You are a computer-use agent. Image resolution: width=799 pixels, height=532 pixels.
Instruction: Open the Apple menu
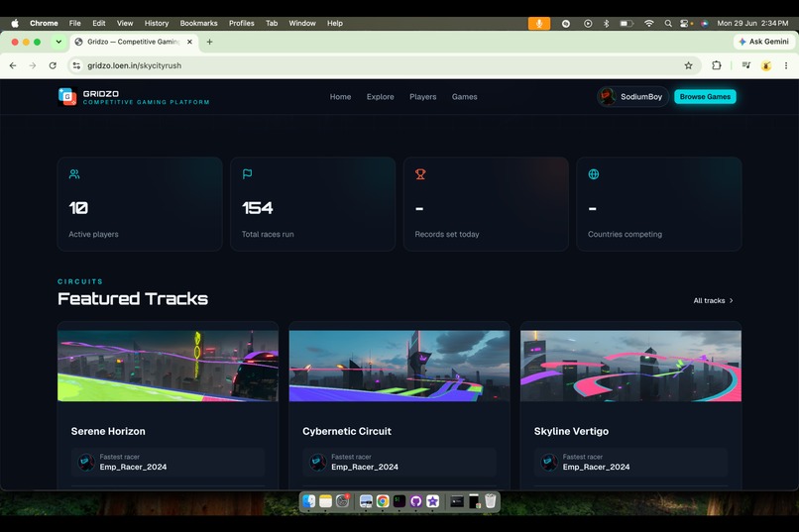pyautogui.click(x=15, y=24)
